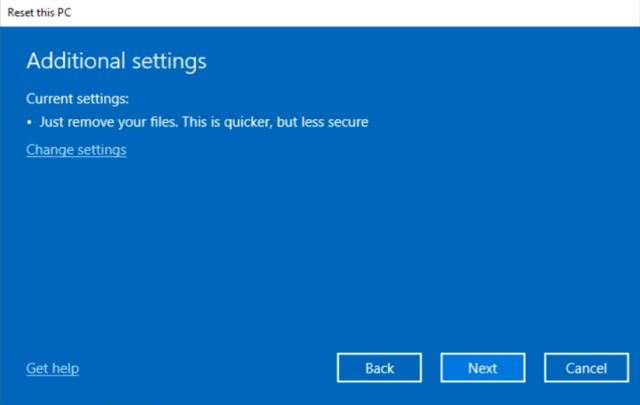
Task: Proceed with the Next button
Action: (x=482, y=368)
